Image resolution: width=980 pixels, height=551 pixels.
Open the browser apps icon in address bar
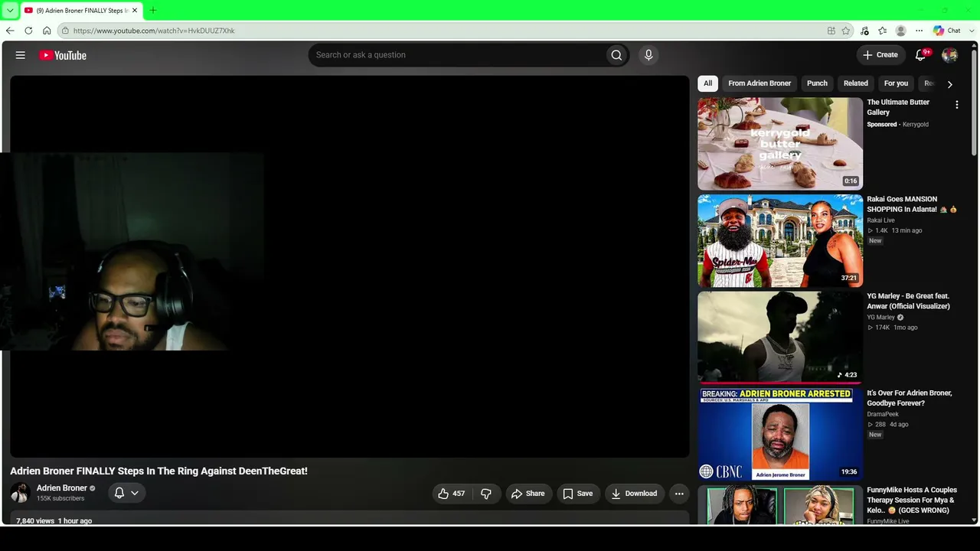click(x=831, y=31)
